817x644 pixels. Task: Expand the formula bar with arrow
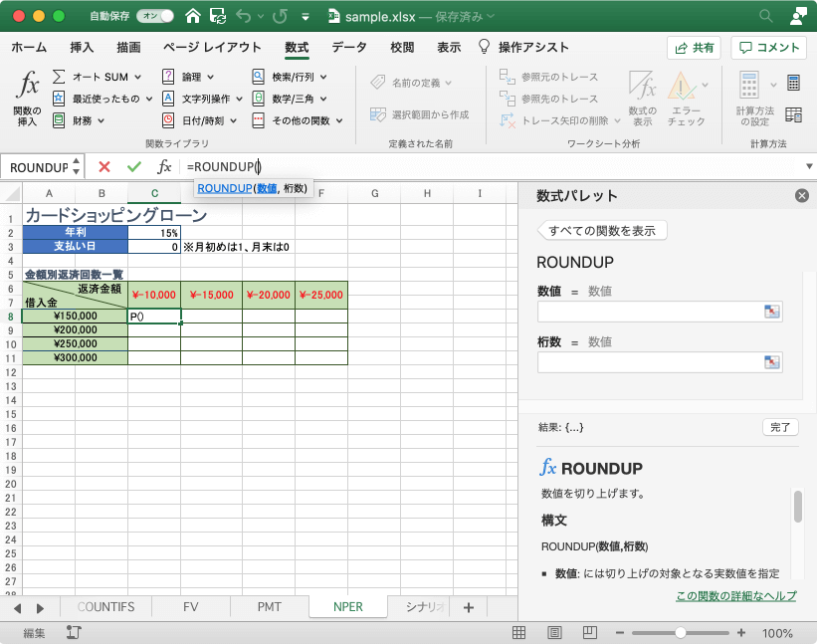[809, 167]
